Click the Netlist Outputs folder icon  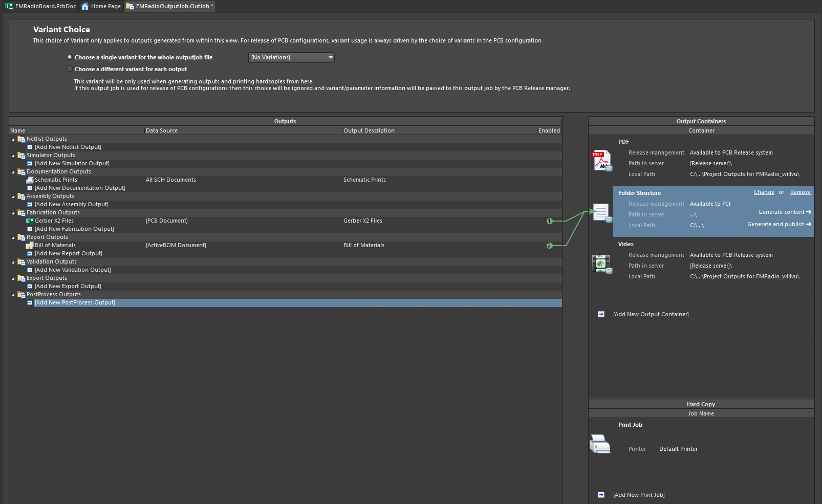point(21,139)
